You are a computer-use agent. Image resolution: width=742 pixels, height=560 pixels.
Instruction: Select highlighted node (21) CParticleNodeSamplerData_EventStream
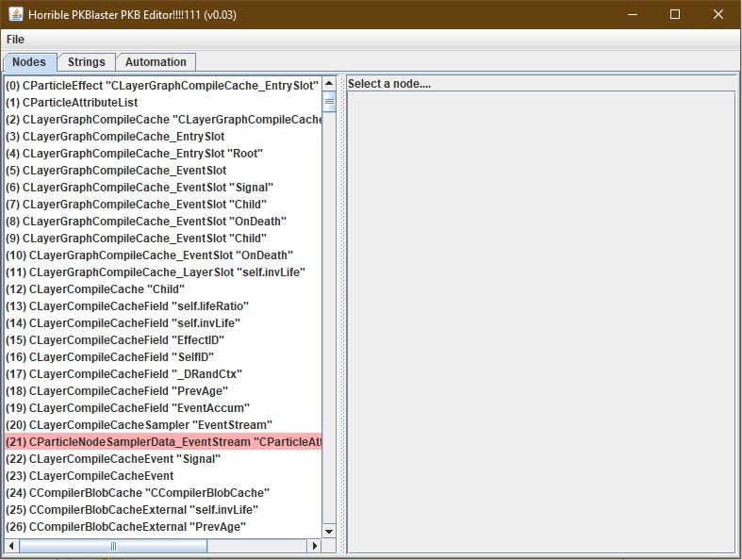pyautogui.click(x=163, y=442)
